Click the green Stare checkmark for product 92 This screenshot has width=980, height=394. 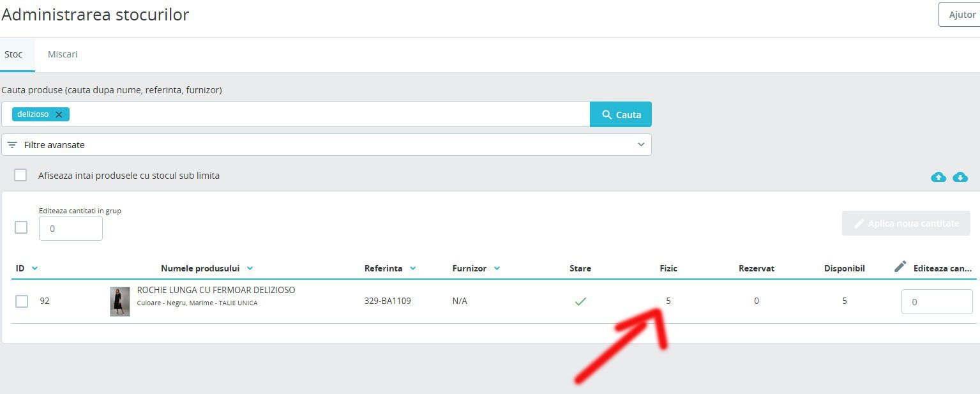tap(580, 301)
